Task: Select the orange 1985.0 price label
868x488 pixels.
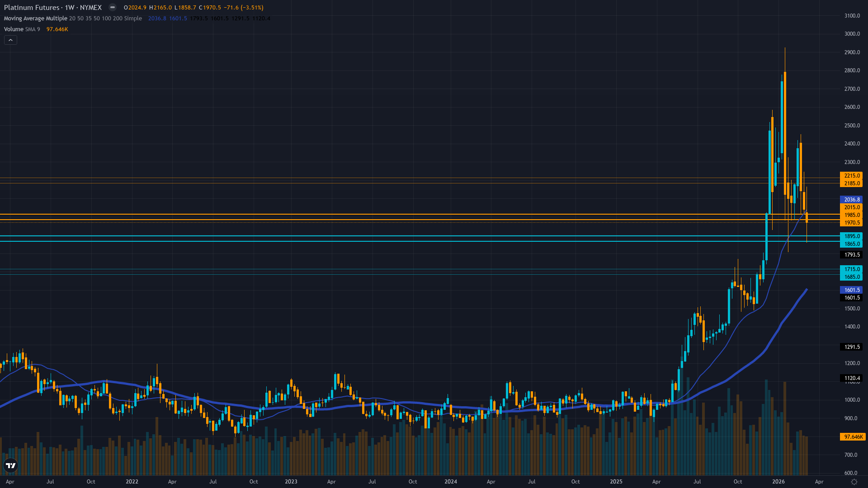Action: coord(851,215)
